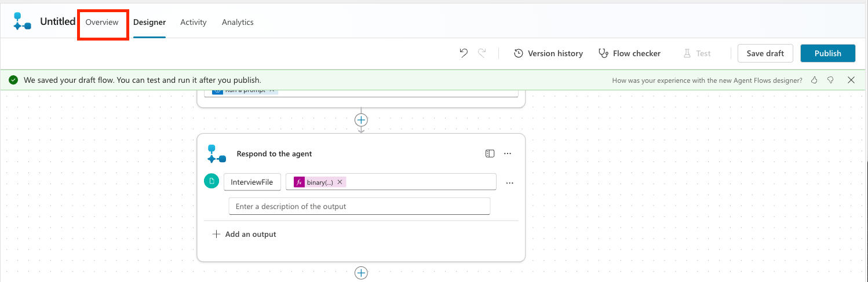Click the Save draft button
This screenshot has height=282, width=868.
click(x=765, y=53)
